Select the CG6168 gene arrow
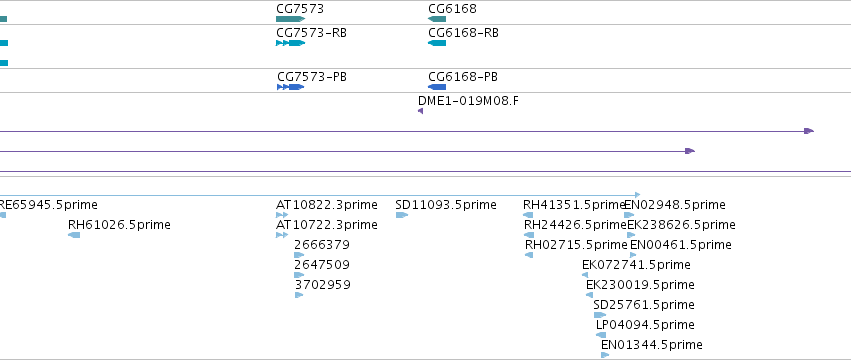 coord(437,19)
